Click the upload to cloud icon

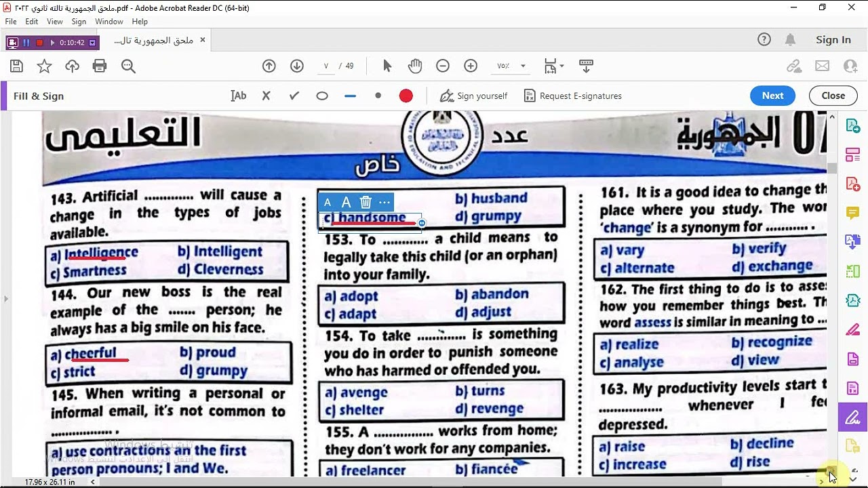73,66
